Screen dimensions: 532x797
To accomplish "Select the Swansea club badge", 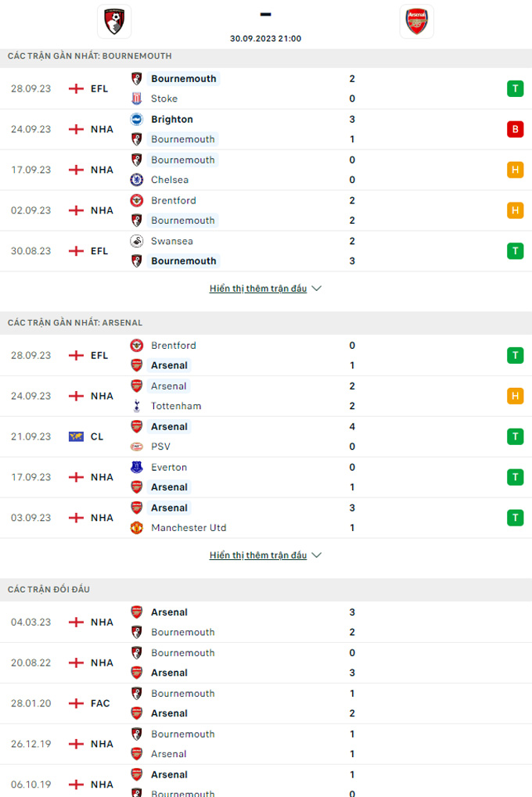I will (136, 241).
